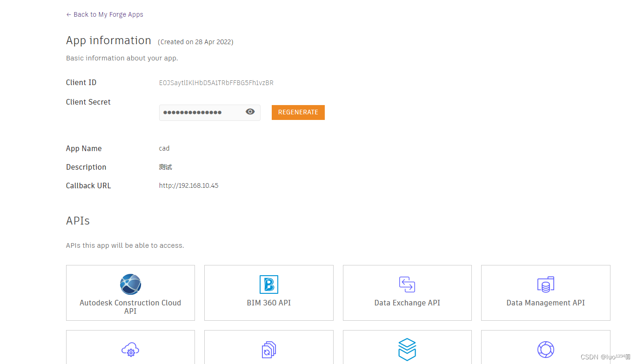
Task: Select the circular ring API icon
Action: pyautogui.click(x=545, y=350)
